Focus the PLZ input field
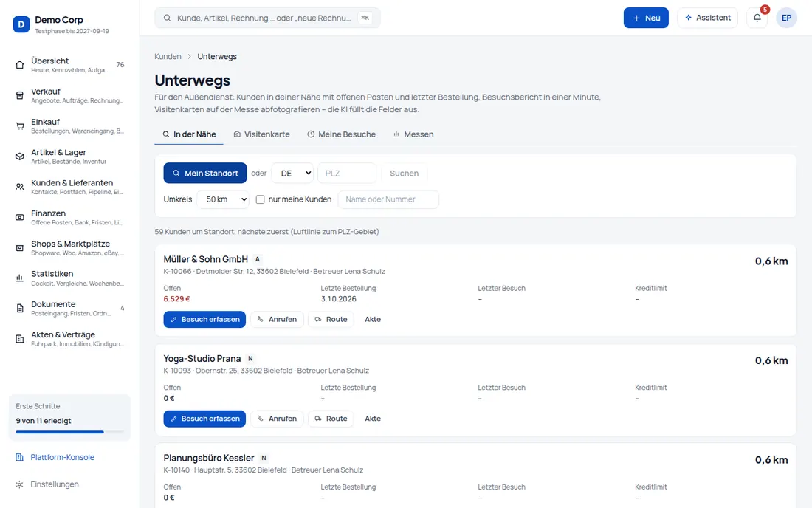812x508 pixels. click(x=347, y=174)
